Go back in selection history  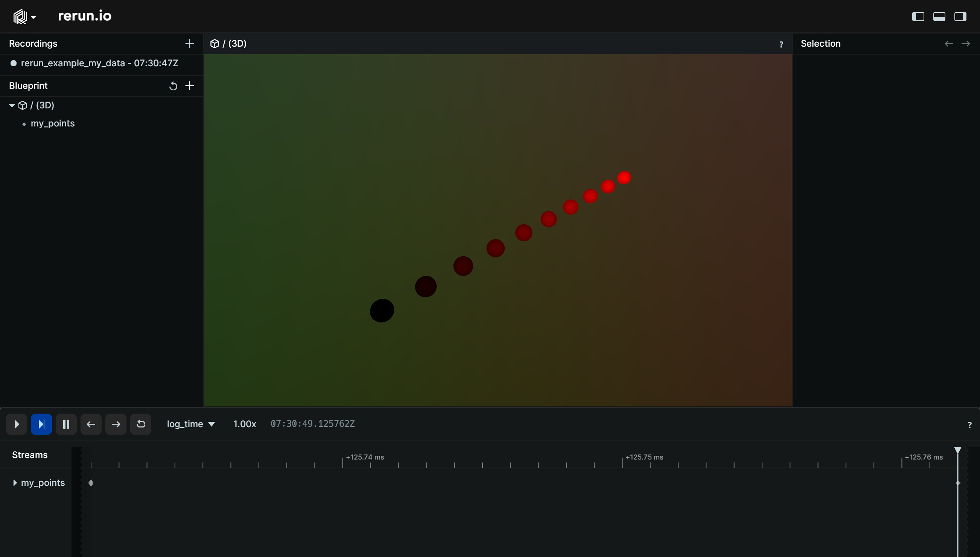point(949,44)
